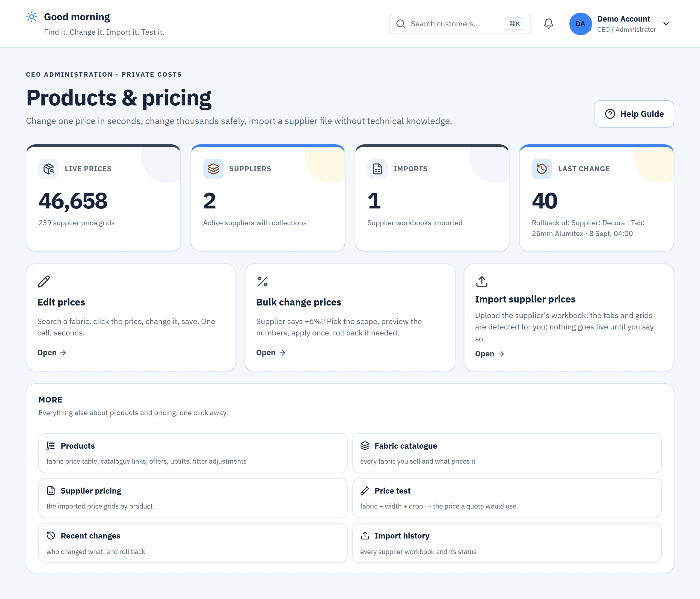Open the Recent changes entry
This screenshot has width=700, height=599.
click(x=193, y=543)
